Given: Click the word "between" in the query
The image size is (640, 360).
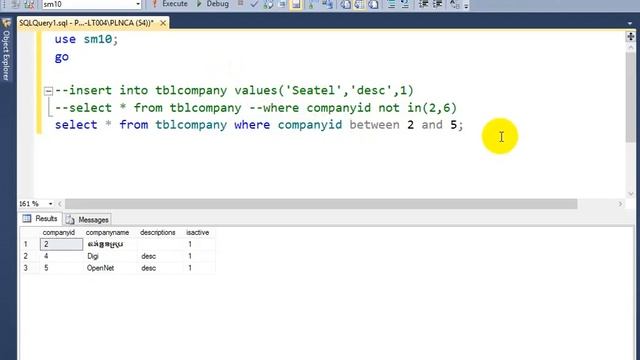Looking at the screenshot, I should [x=374, y=124].
